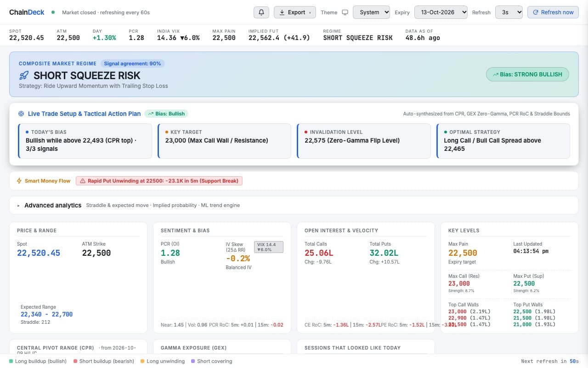Image resolution: width=588 pixels, height=368 pixels.
Task: Click the monitor icon next to Theme
Action: 345,12
